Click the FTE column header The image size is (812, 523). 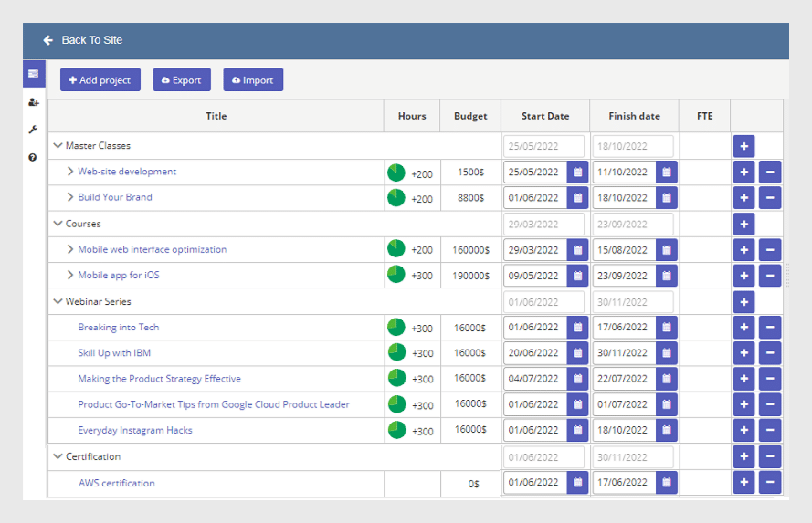(x=704, y=116)
